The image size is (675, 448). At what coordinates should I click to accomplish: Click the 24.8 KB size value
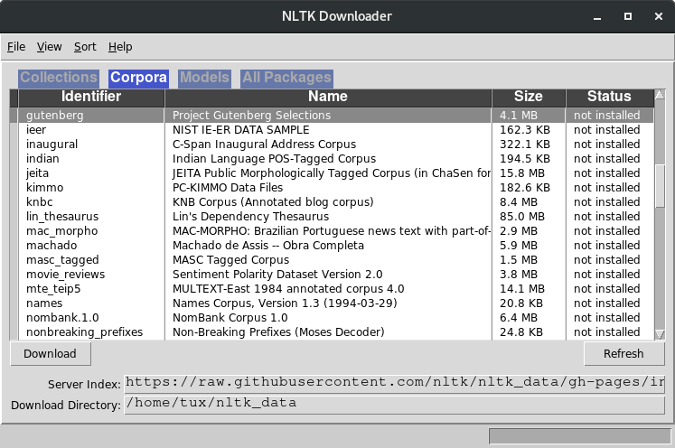pyautogui.click(x=521, y=332)
